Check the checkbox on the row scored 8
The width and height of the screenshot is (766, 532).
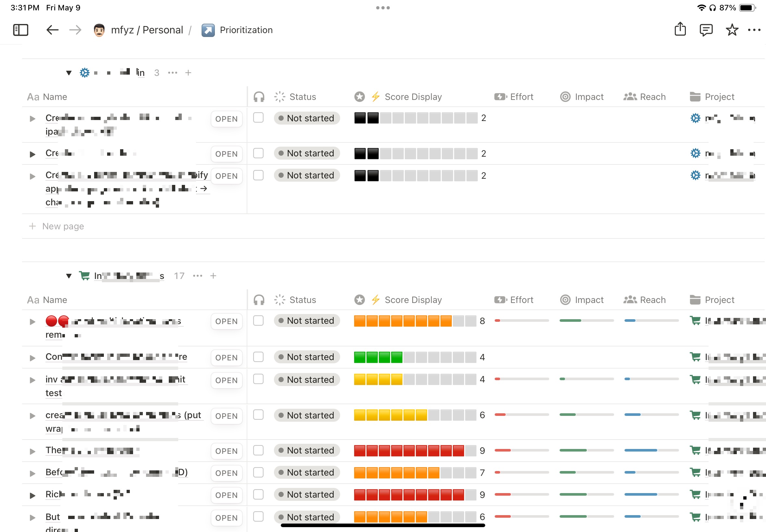(258, 321)
